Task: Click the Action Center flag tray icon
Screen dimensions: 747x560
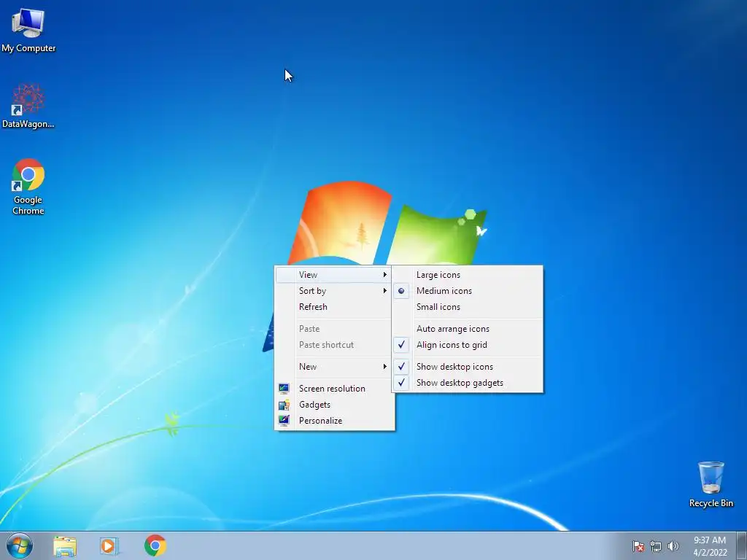Action: [x=638, y=546]
